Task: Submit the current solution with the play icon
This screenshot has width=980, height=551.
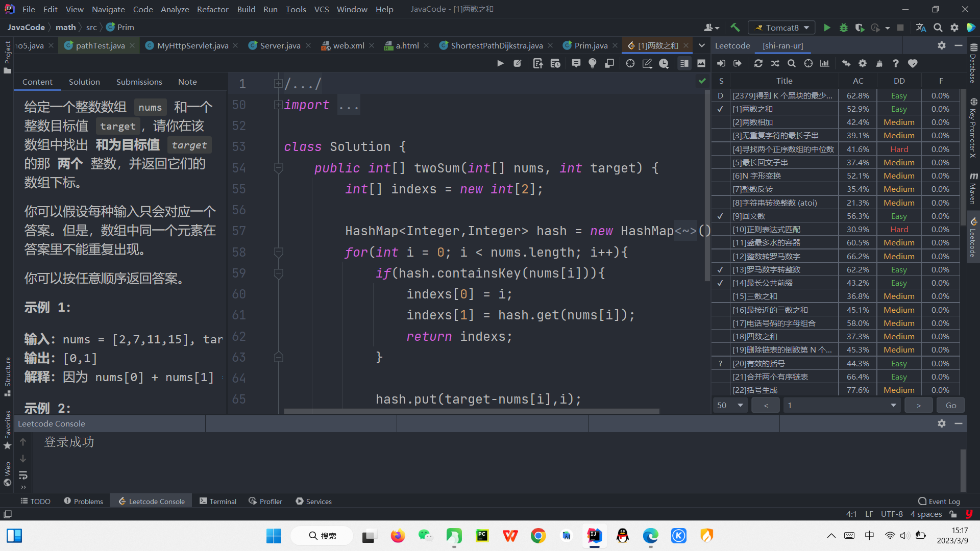Action: coord(501,63)
